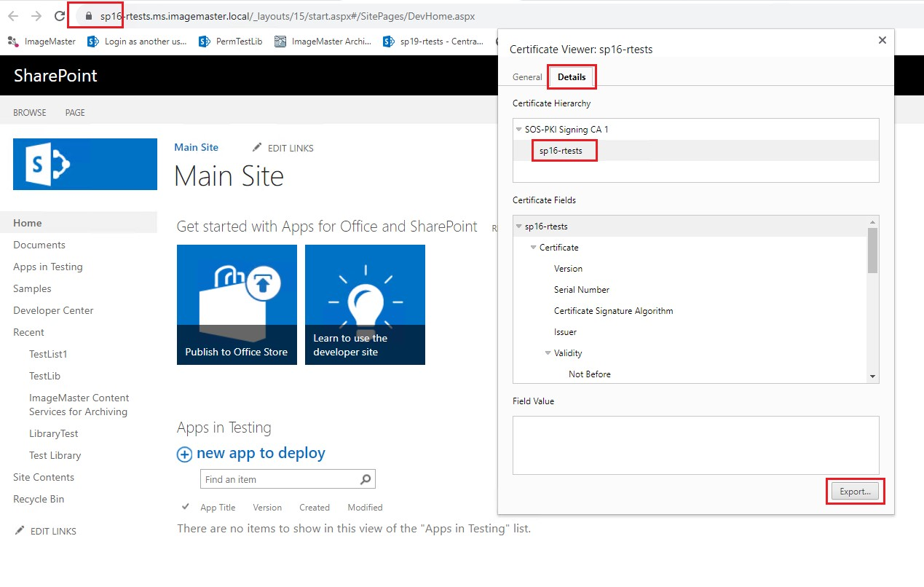The width and height of the screenshot is (924, 587).
Task: Select the Not Before field
Action: (590, 374)
